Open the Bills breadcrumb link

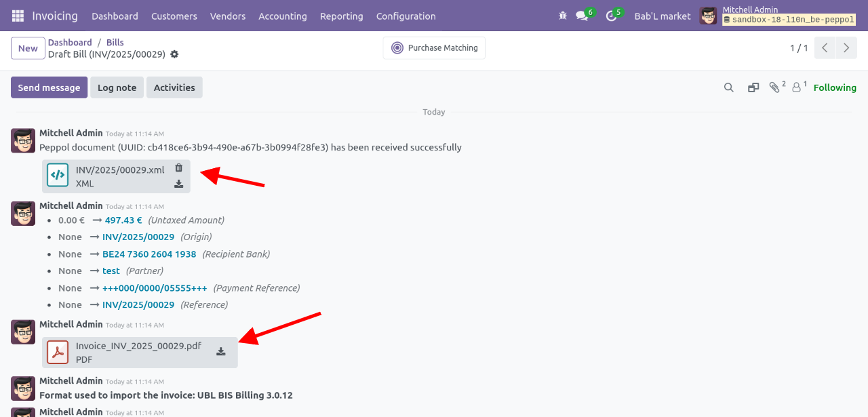tap(115, 42)
